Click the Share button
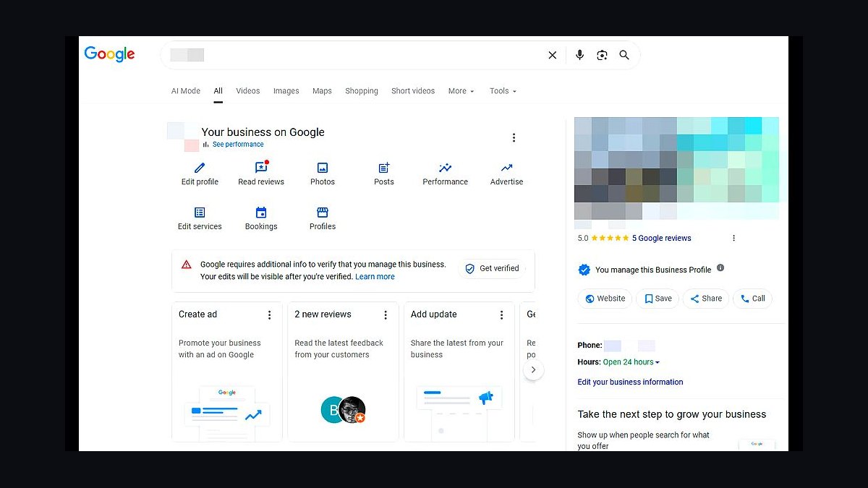 point(706,299)
